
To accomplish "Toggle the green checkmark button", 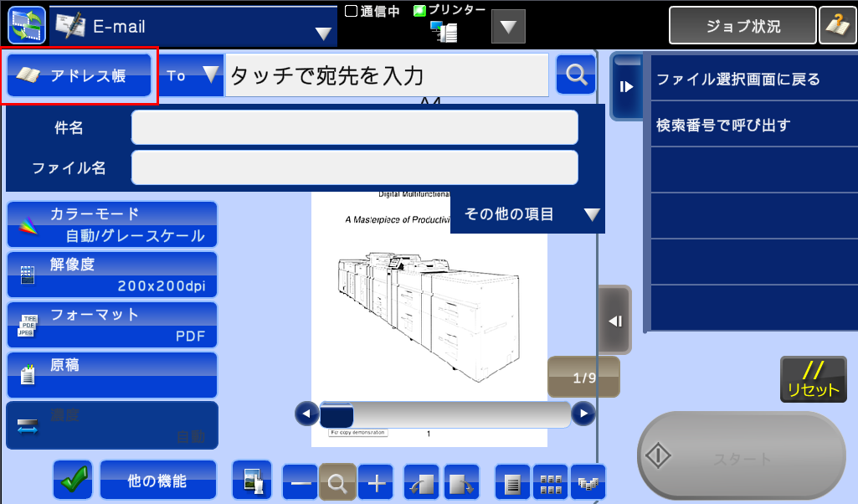I will [73, 481].
